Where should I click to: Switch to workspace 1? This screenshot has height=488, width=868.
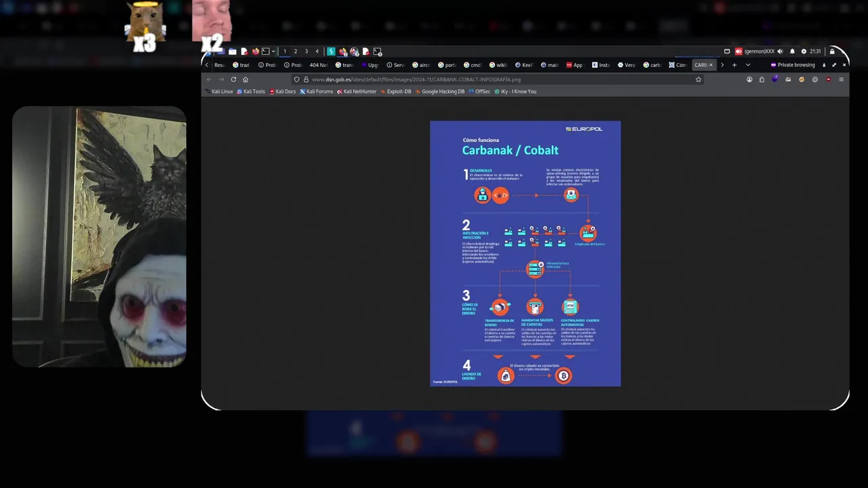click(285, 52)
